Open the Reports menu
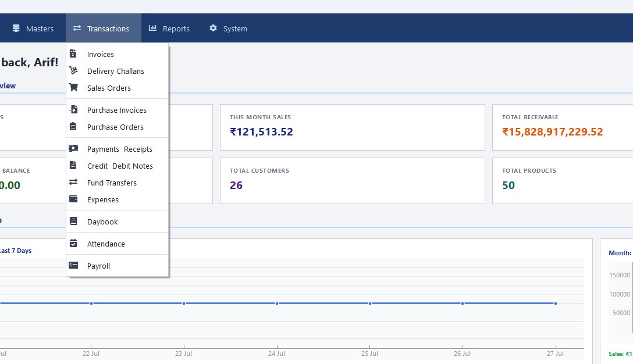633x364 pixels. coord(169,28)
